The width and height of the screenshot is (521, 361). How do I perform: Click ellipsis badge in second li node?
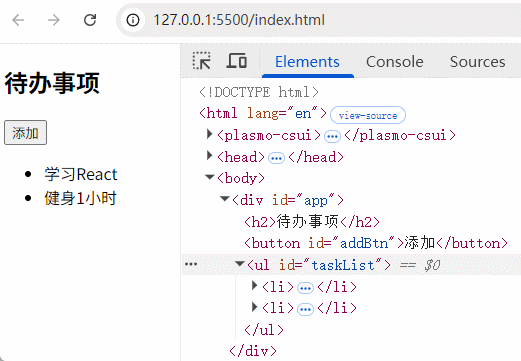(305, 310)
